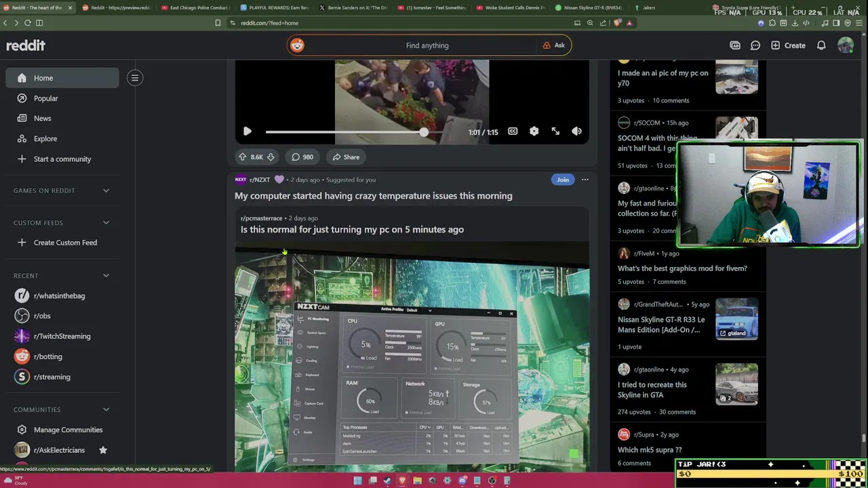Open r/SOCOM subreddit link
Screen dimensions: 868x488
pyautogui.click(x=647, y=123)
